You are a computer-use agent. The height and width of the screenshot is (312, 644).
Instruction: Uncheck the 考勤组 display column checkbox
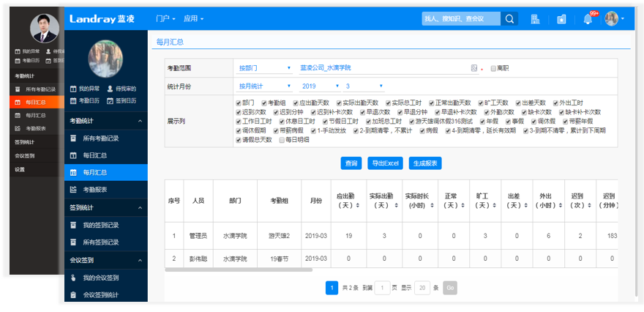(x=264, y=103)
